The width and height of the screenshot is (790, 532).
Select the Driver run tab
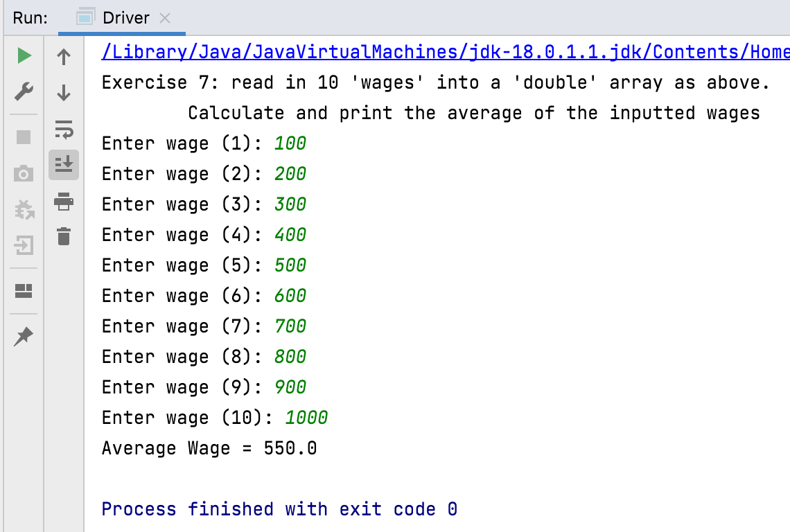point(125,18)
